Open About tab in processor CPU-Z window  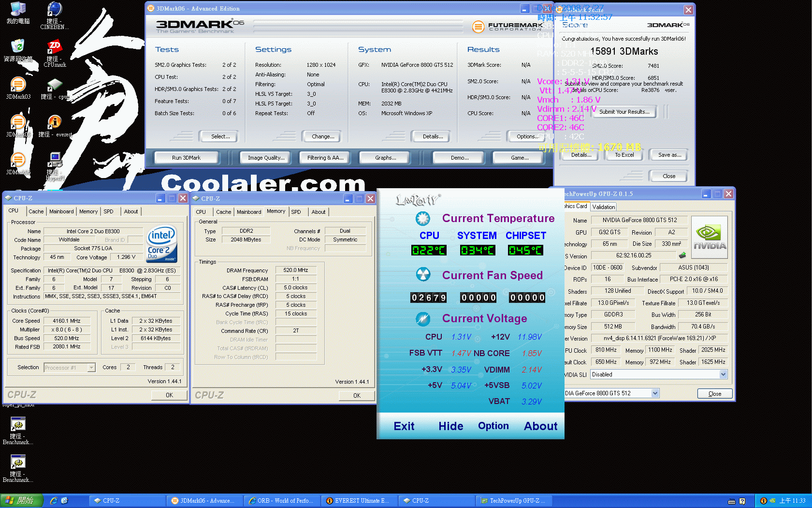[x=130, y=211]
